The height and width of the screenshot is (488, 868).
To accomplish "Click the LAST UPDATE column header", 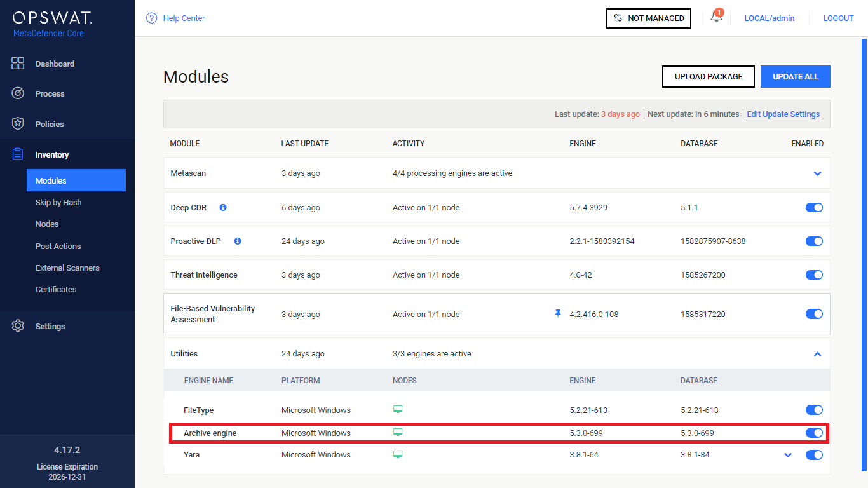I will click(x=305, y=144).
